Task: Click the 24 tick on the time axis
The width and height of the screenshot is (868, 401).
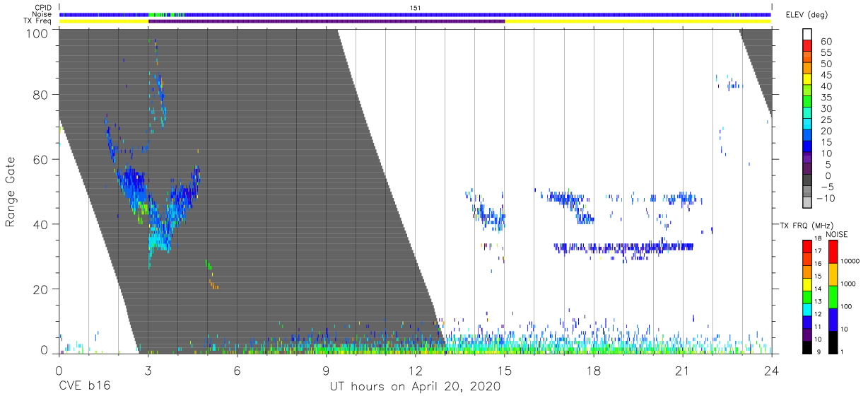Action: pos(772,370)
